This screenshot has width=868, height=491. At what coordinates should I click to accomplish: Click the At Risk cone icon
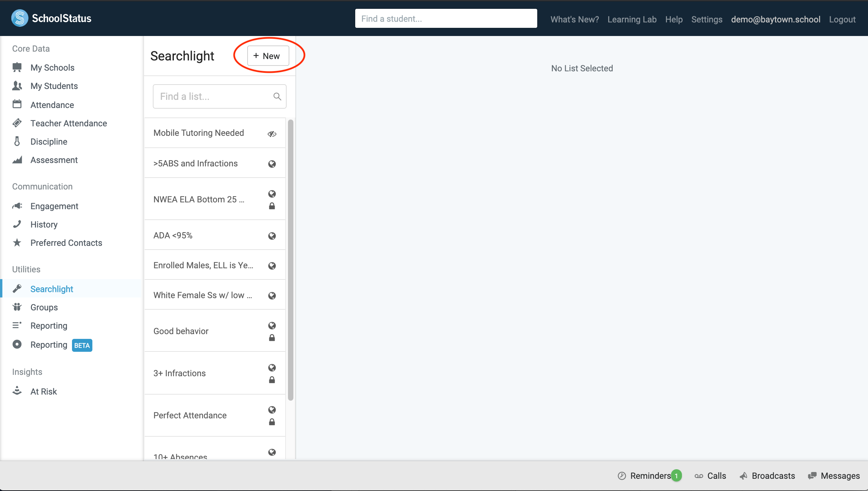coord(17,391)
